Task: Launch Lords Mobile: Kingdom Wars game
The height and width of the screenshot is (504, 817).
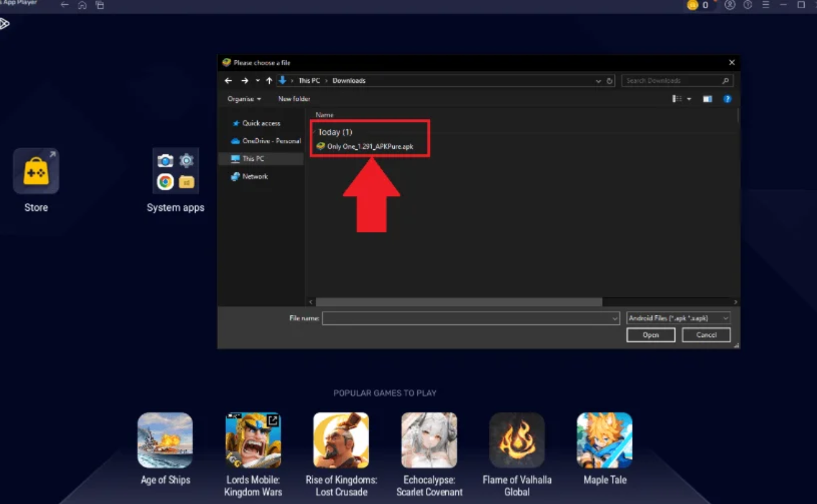Action: [x=253, y=441]
